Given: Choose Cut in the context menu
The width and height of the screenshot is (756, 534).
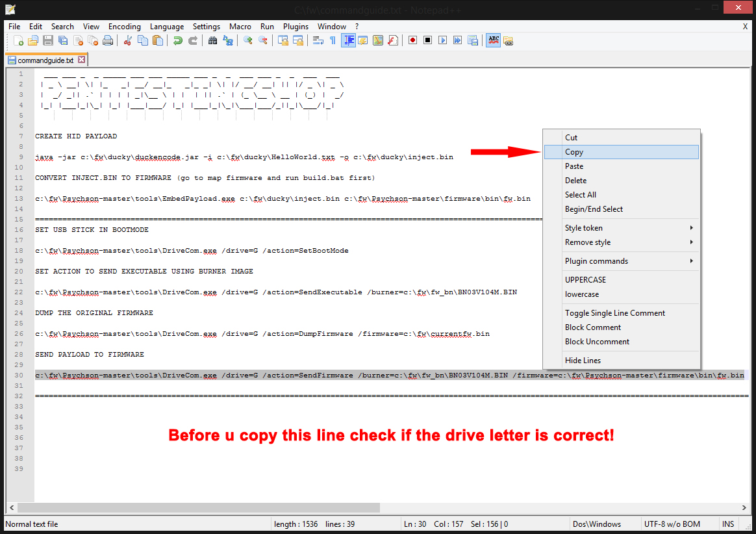Looking at the screenshot, I should pos(622,138).
